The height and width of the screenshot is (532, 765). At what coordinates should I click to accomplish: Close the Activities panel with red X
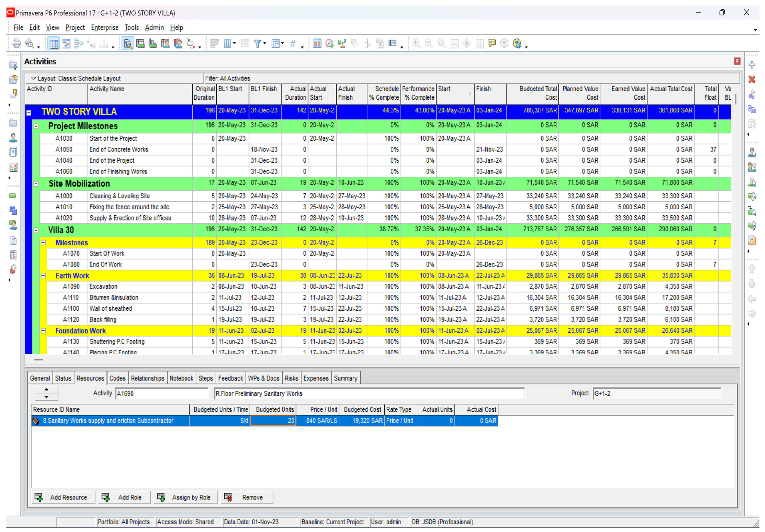tap(737, 61)
